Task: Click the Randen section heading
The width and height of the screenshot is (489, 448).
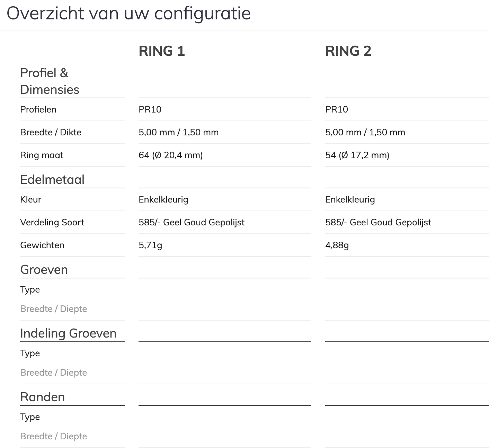Action: point(42,397)
